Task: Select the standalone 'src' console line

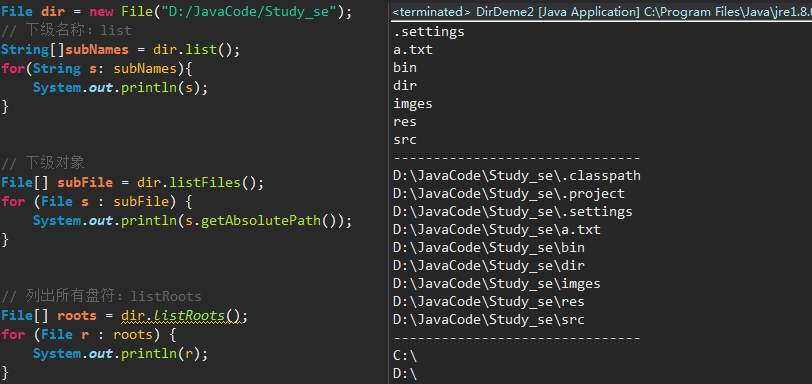Action: pyautogui.click(x=405, y=140)
